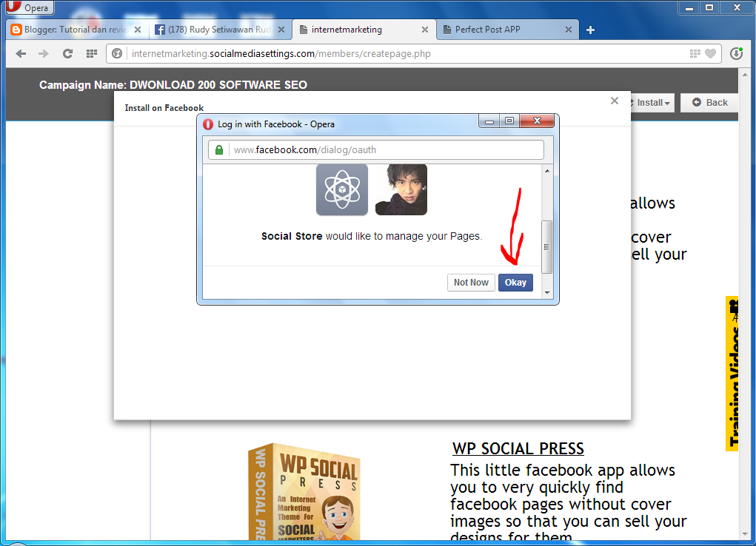Close the Perfect Post APP tab

pos(569,30)
